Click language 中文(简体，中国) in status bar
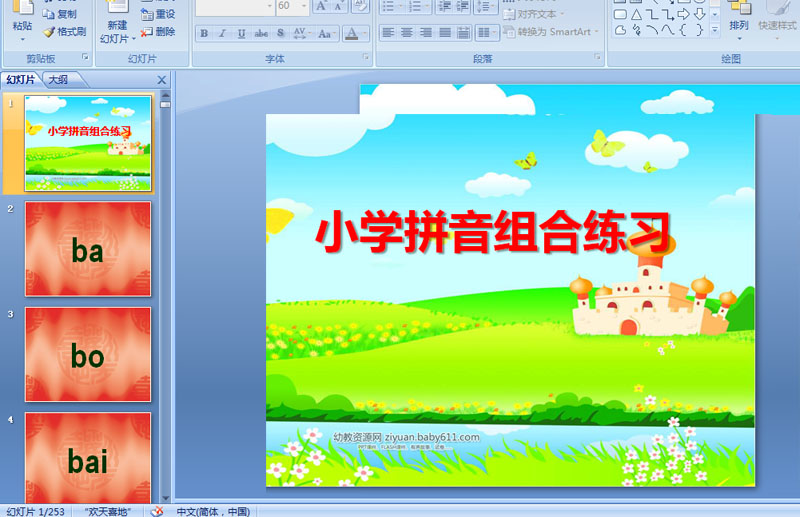 213,511
